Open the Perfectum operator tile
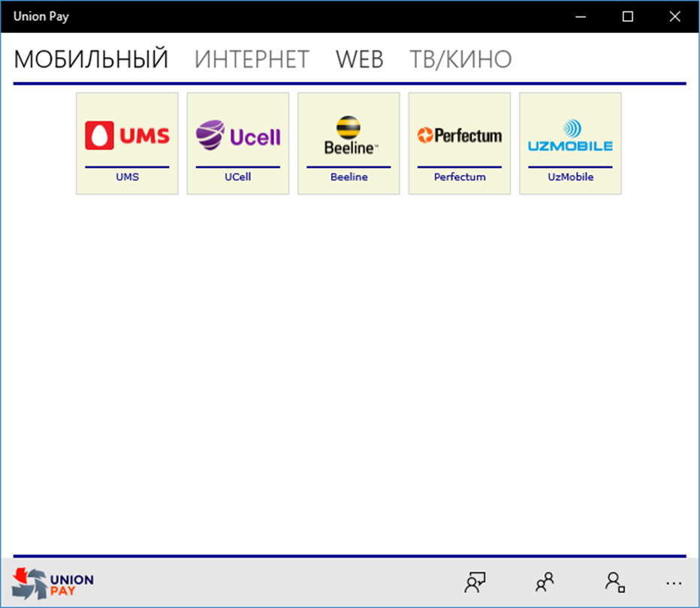The width and height of the screenshot is (700, 608). [460, 143]
